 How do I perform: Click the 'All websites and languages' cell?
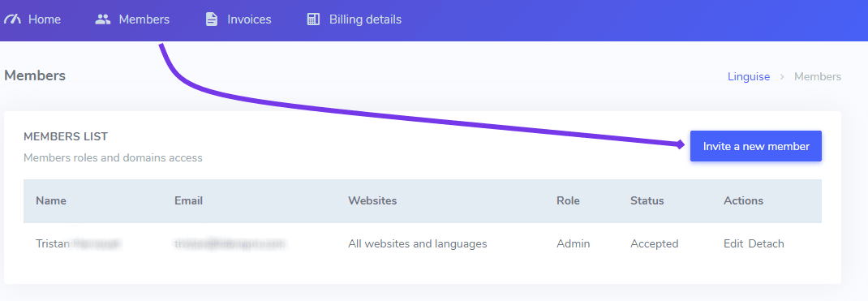click(x=418, y=243)
